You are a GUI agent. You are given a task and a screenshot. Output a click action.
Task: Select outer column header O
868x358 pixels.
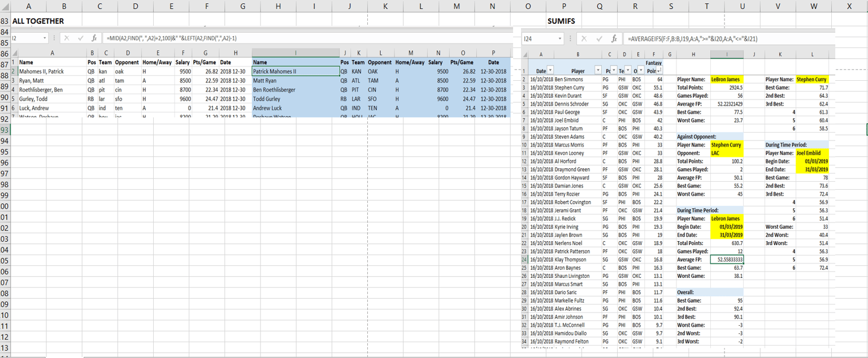(x=528, y=6)
